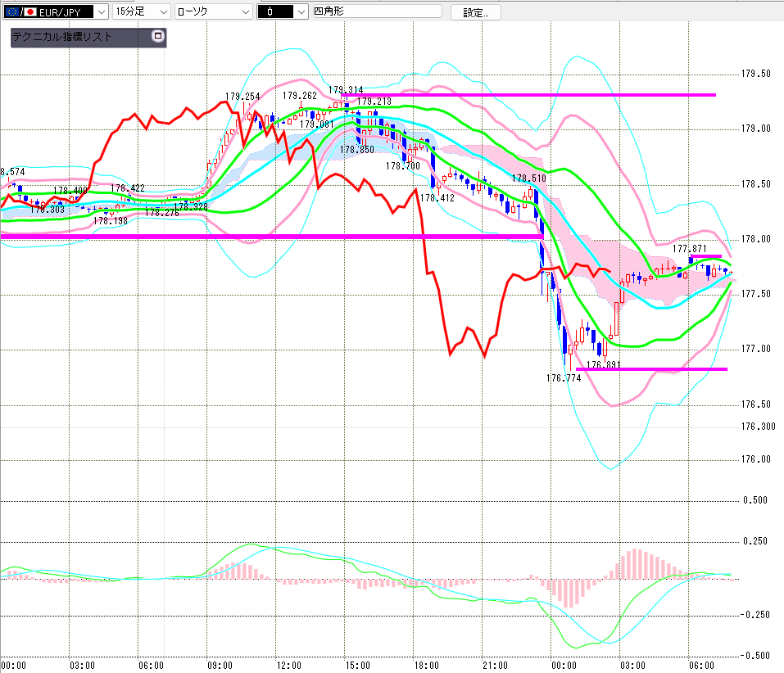Viewport: 784px width, 673px height.
Task: Click the 09:00 time axis label
Action: pos(220,666)
